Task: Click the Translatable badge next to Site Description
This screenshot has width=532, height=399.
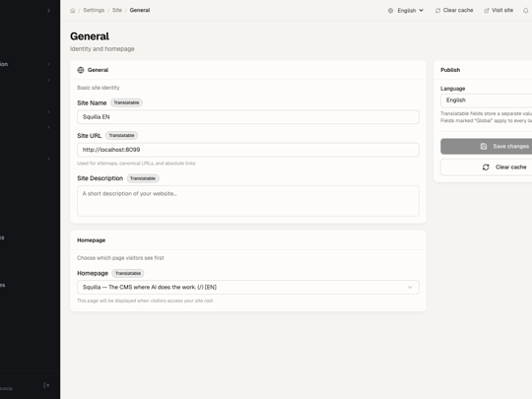Action: (143, 178)
